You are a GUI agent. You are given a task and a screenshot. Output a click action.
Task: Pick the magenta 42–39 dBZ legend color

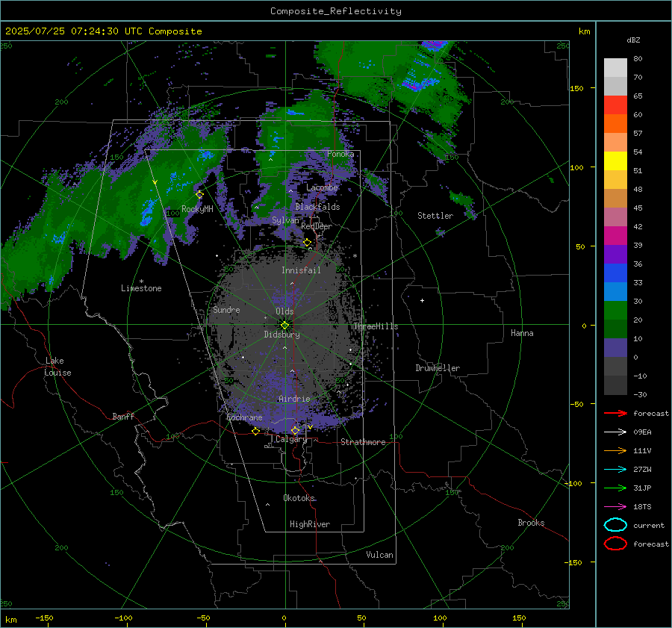coord(615,236)
